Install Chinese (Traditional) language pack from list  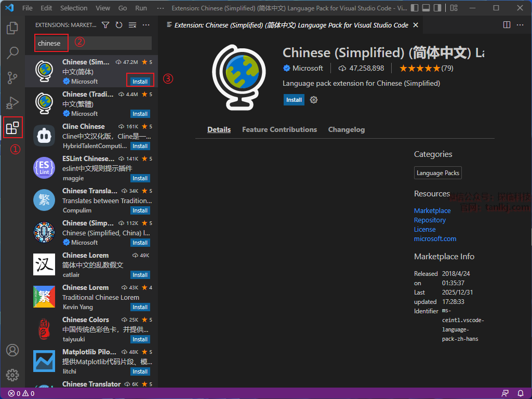tap(140, 114)
